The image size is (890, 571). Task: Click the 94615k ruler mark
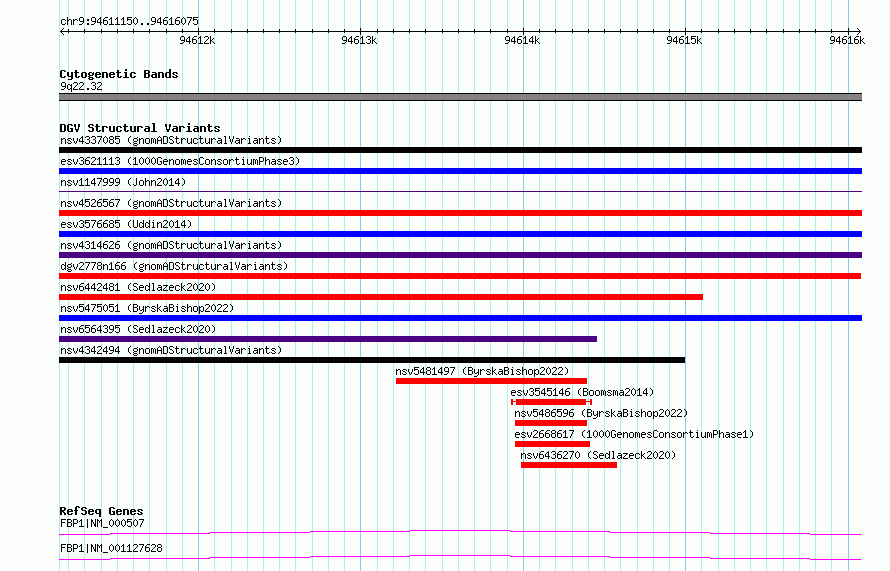[685, 40]
